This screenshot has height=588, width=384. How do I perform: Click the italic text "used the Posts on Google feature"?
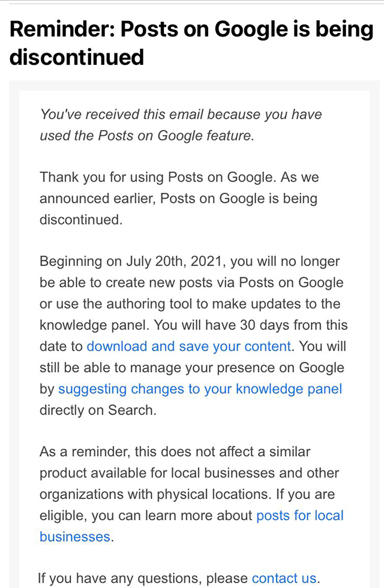point(146,136)
